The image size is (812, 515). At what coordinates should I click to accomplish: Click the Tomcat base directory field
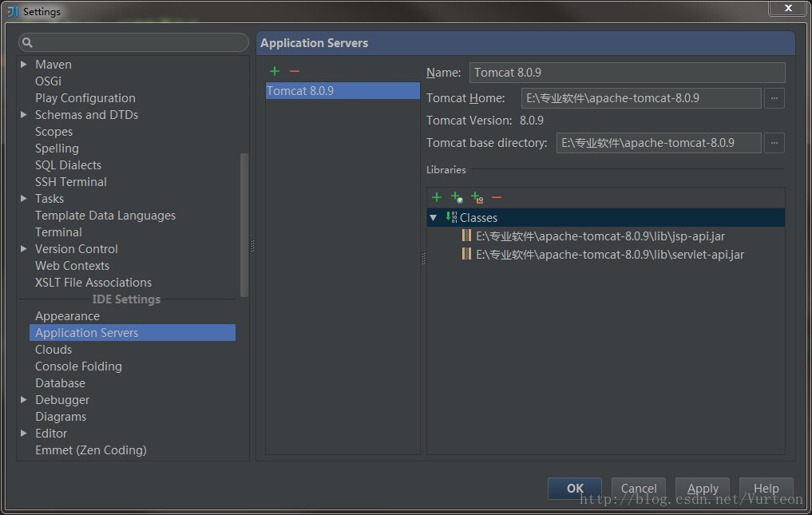659,143
